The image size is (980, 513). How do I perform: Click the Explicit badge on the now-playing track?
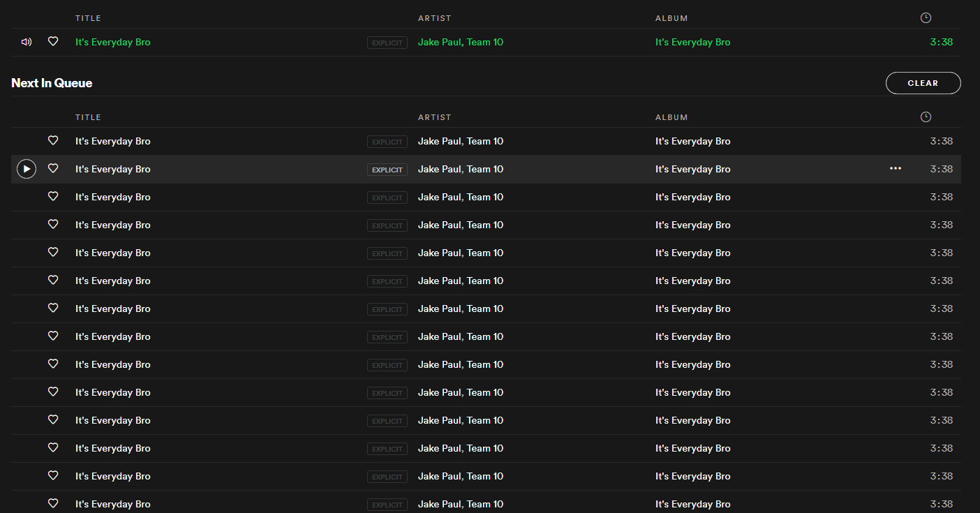[387, 43]
